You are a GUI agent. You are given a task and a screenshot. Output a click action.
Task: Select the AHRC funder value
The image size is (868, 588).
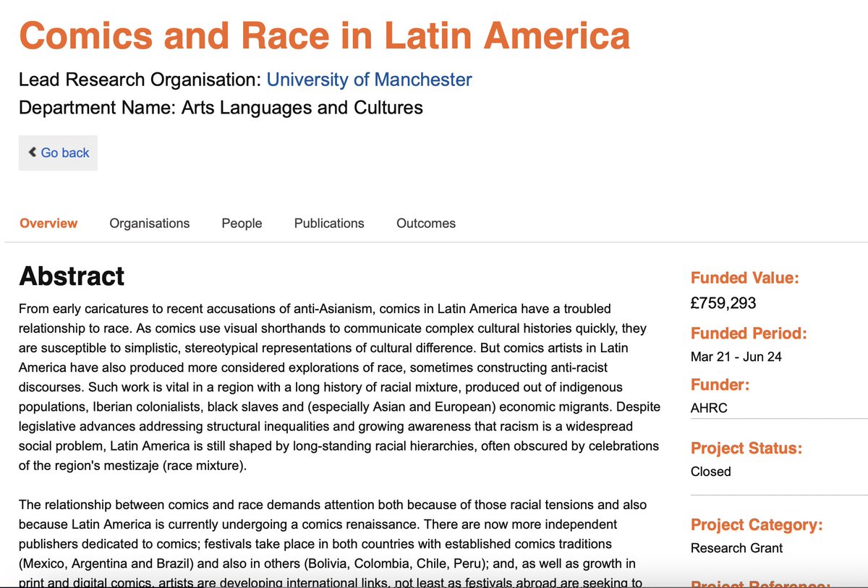click(x=709, y=408)
